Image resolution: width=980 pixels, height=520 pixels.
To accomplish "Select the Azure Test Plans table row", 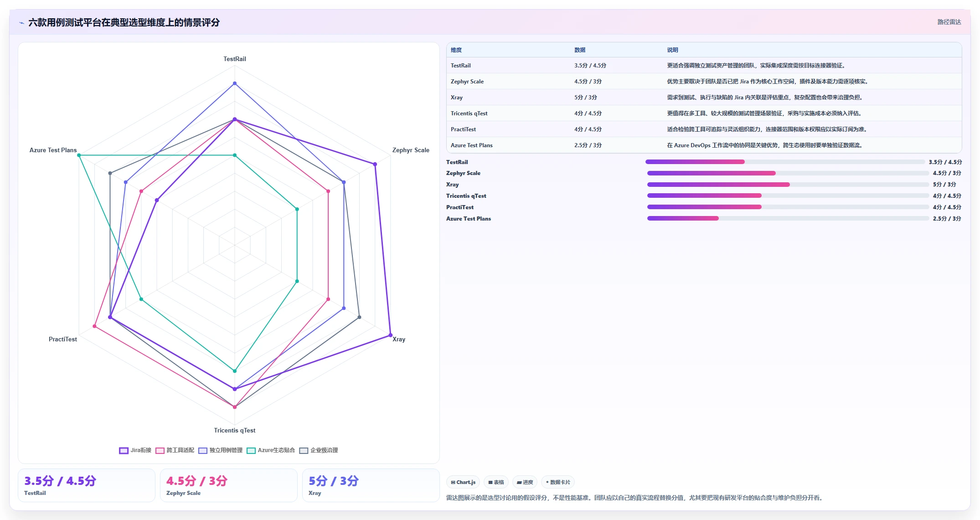I will pyautogui.click(x=704, y=145).
